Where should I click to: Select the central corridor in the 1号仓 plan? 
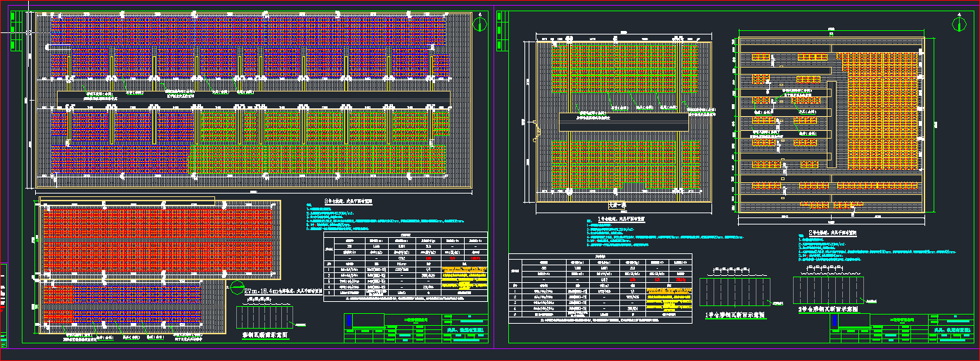pos(624,122)
